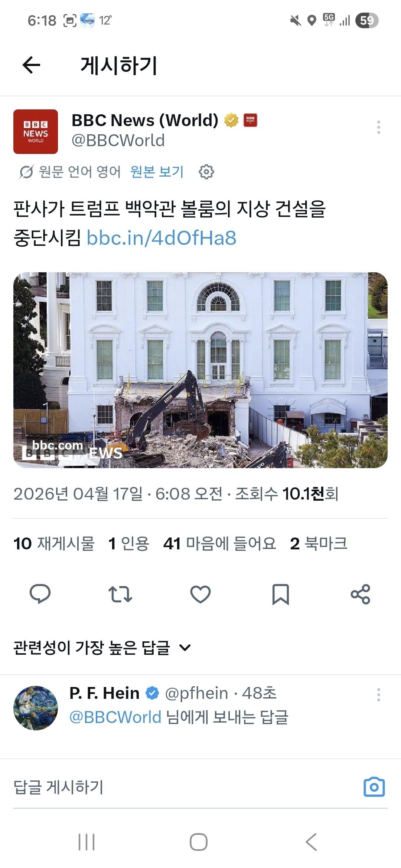Open three-dot menu on P. F. Hein reply

pos(378,695)
